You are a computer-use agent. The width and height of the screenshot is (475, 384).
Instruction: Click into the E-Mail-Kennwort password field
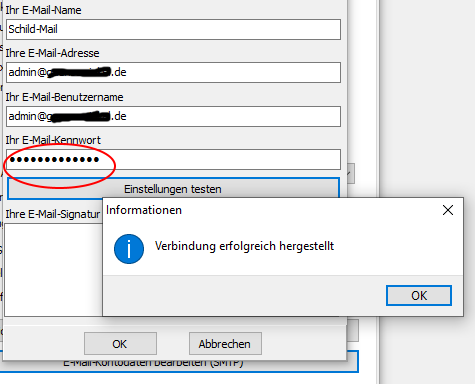(x=173, y=159)
